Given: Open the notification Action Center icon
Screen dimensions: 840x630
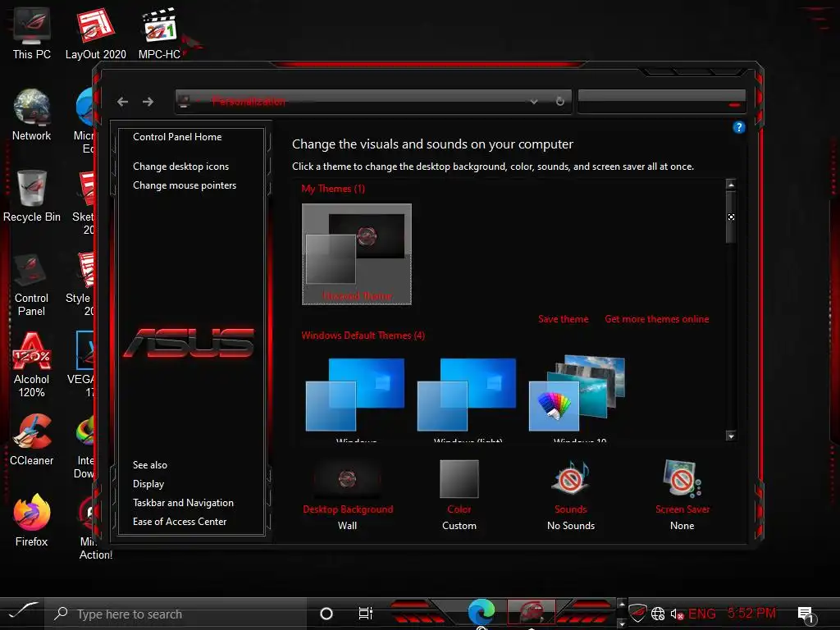Looking at the screenshot, I should pyautogui.click(x=806, y=615).
